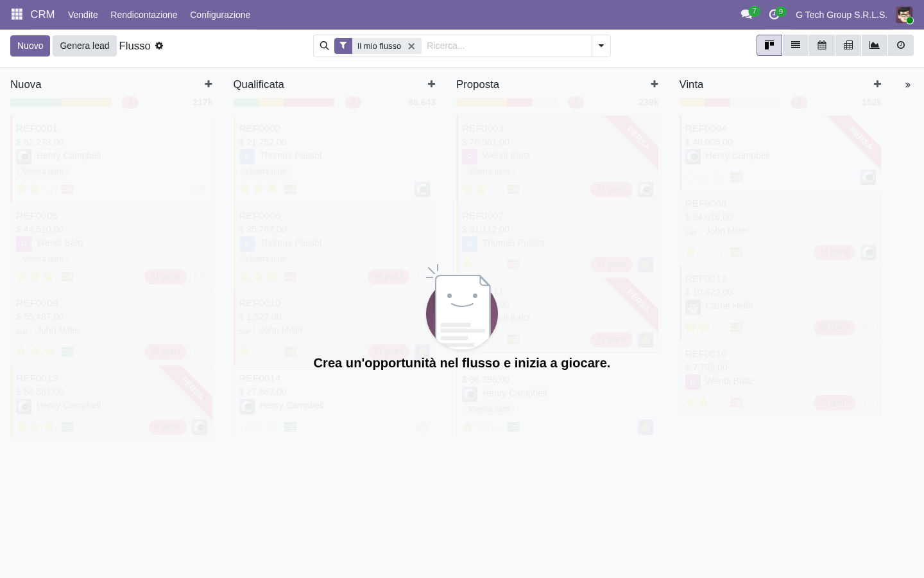The height and width of the screenshot is (578, 924).
Task: Click the Nuova column title
Action: [x=26, y=84]
